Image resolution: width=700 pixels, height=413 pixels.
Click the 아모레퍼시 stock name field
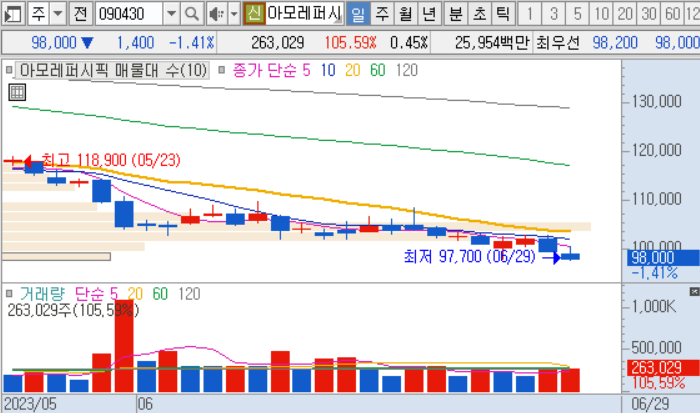304,14
